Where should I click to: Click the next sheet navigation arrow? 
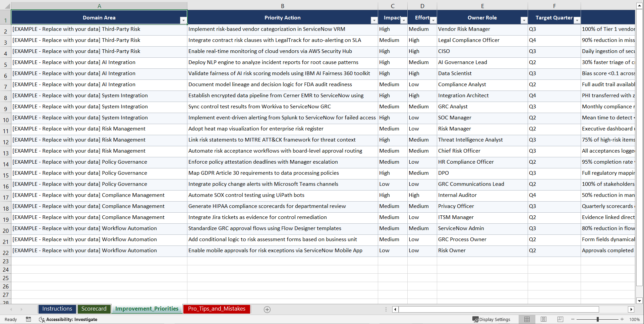21,309
